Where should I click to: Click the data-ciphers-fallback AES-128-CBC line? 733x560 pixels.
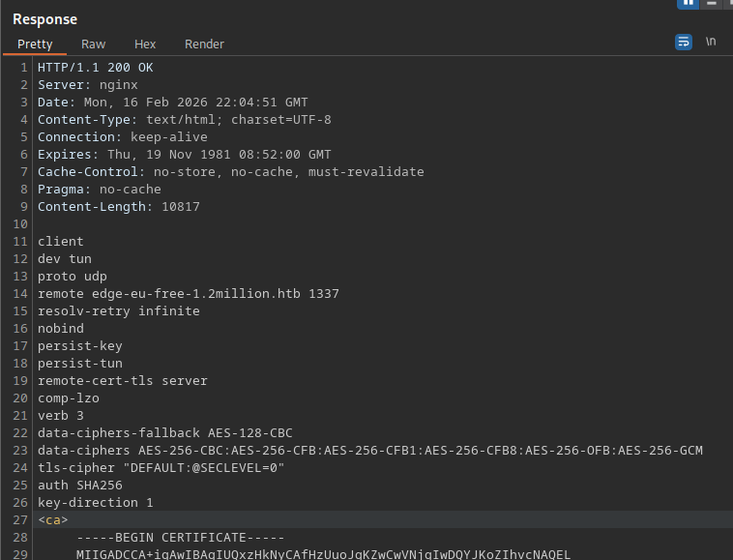click(164, 433)
